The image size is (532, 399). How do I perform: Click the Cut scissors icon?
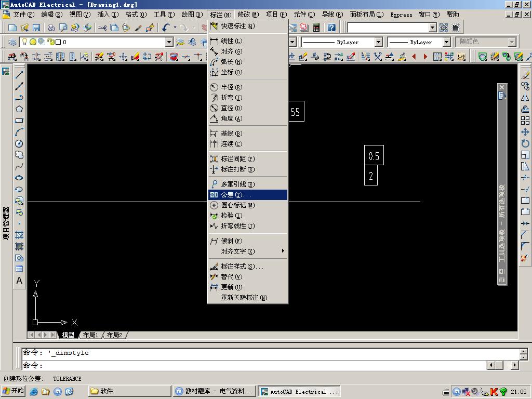point(102,28)
